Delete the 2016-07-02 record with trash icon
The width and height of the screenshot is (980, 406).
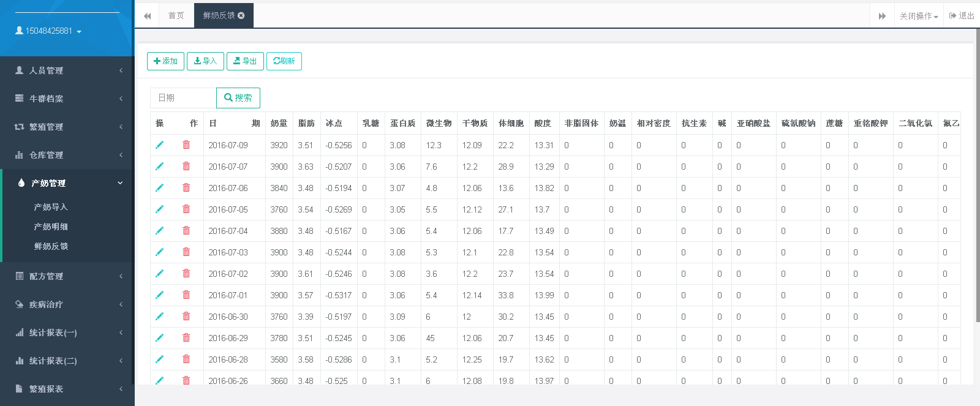[186, 274]
